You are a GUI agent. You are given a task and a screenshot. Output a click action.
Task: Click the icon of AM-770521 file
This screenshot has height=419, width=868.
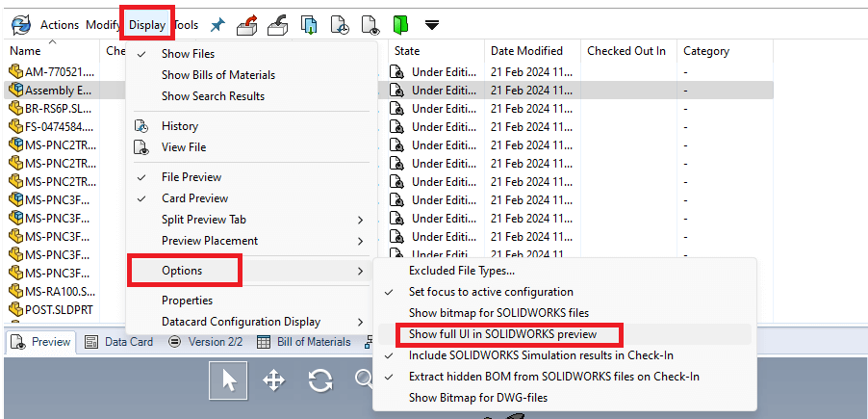16,71
